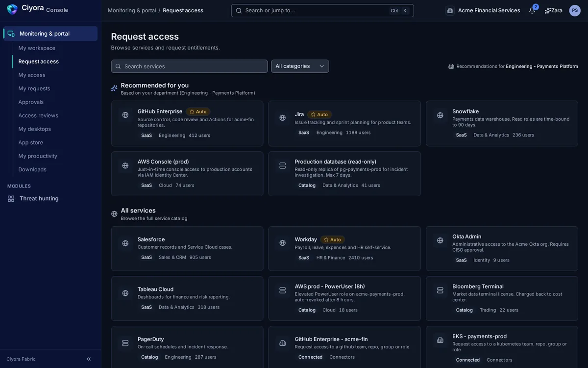Image resolution: width=588 pixels, height=368 pixels.
Task: Click Tableau Cloud card title
Action: click(x=155, y=289)
